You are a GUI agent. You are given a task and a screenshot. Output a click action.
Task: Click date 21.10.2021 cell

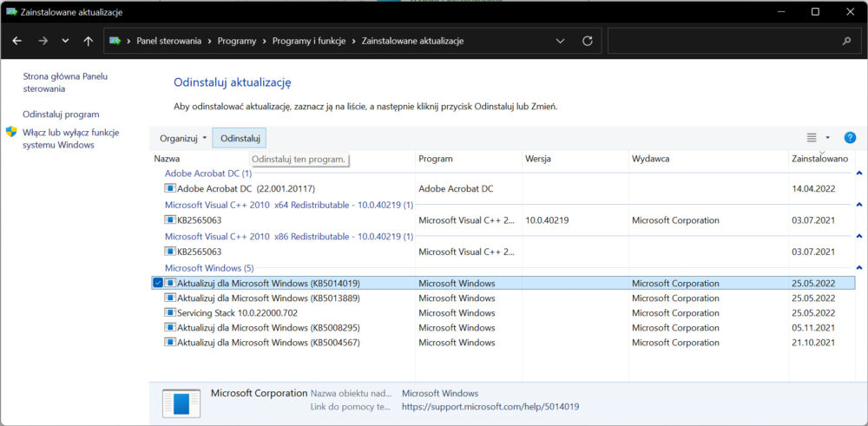pyautogui.click(x=813, y=342)
